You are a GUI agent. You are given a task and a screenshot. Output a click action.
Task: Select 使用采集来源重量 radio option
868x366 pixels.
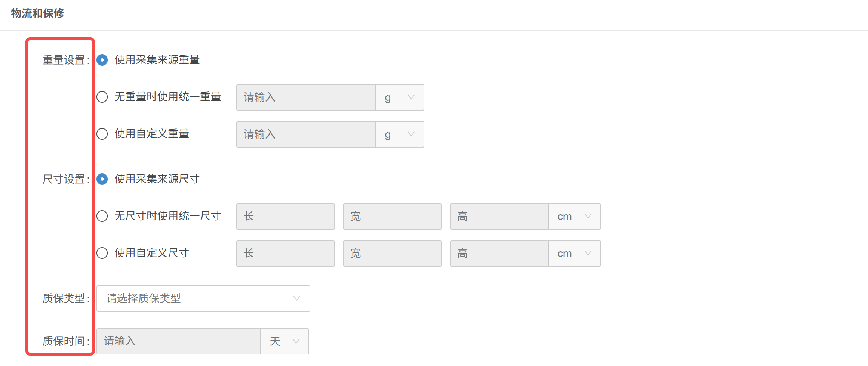pyautogui.click(x=102, y=60)
